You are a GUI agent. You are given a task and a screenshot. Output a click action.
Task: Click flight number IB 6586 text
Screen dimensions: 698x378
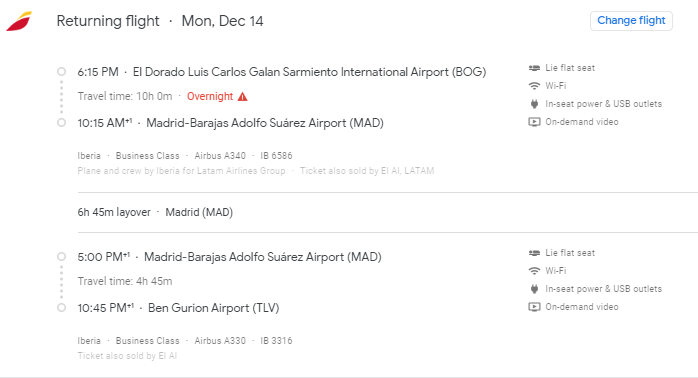pyautogui.click(x=276, y=156)
